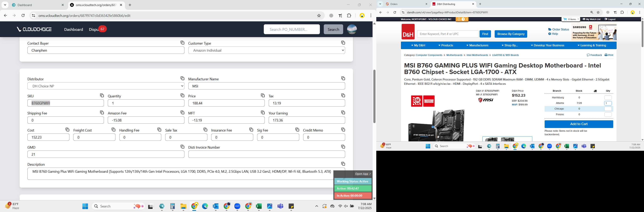Copy the Credit Memo value
This screenshot has width=644, height=212.
[343, 130]
